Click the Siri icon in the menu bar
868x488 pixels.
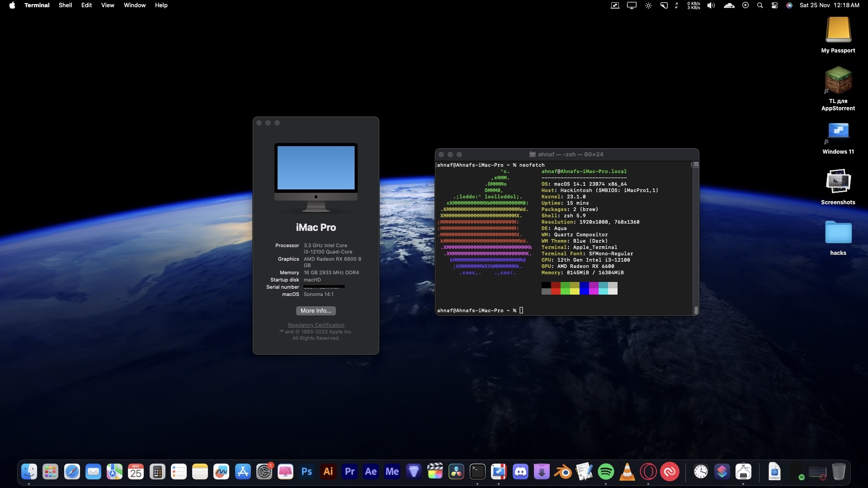coord(789,5)
